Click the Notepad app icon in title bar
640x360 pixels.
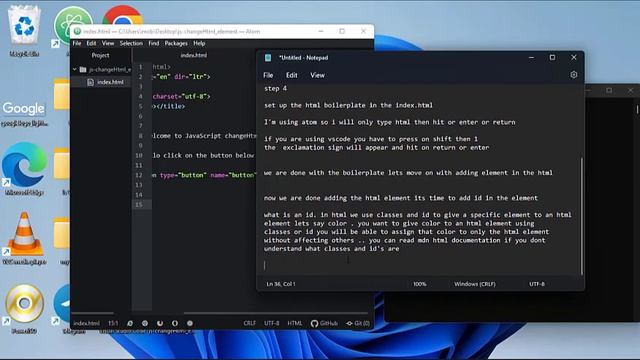[268, 58]
